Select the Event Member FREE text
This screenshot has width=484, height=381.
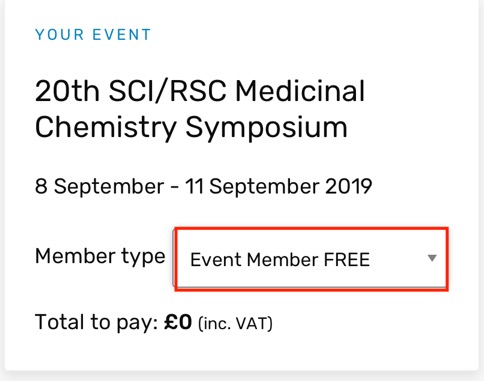(x=280, y=260)
